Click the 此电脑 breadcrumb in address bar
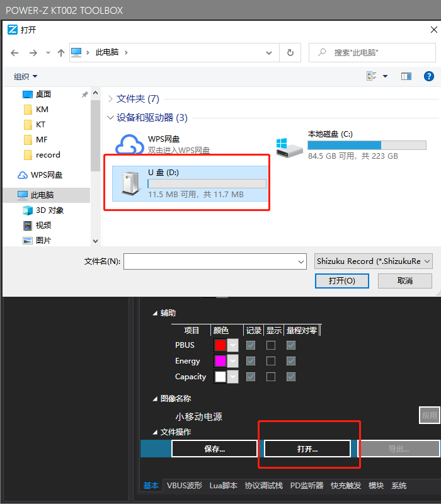 coord(106,52)
